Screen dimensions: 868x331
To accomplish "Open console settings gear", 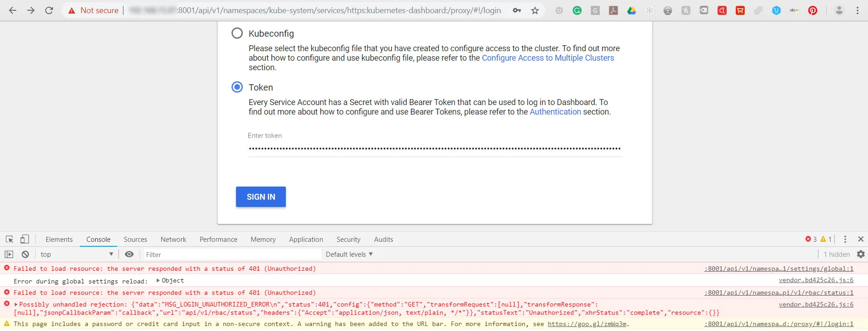I will (861, 254).
